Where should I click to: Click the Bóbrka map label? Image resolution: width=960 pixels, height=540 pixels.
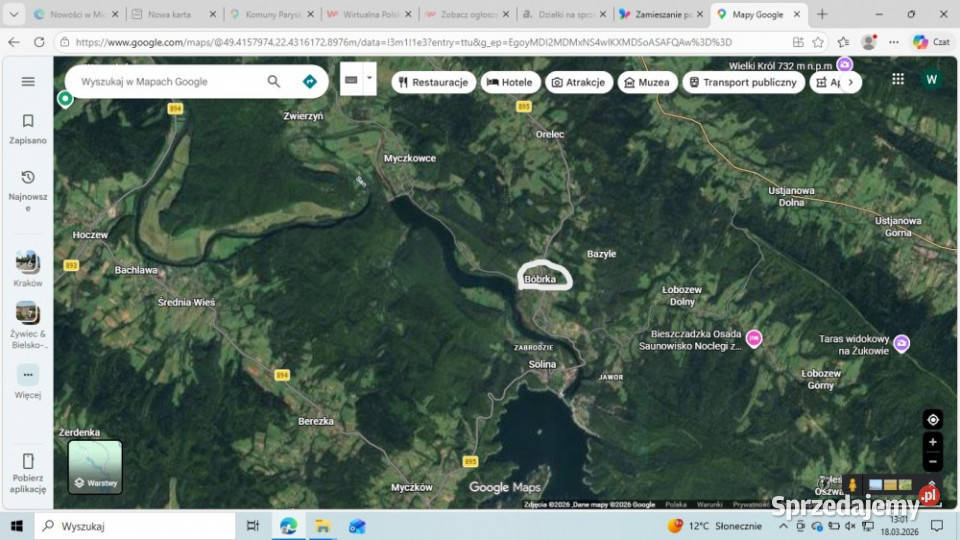[540, 279]
